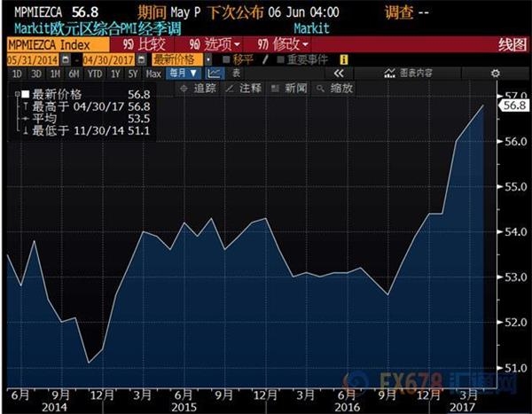532x414 pixels.
Task: Open the 每月 frequency dropdown
Action: click(x=184, y=74)
